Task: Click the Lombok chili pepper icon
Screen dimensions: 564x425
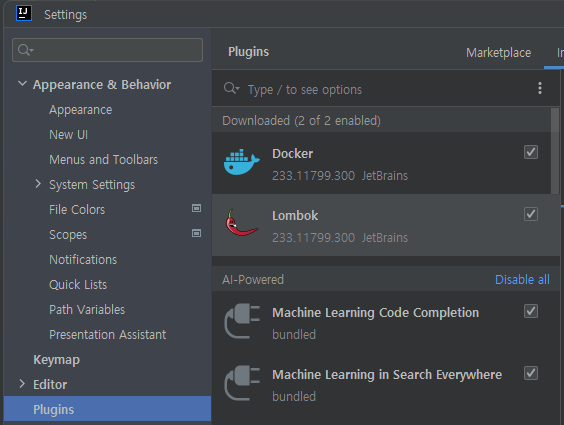Action: 241,223
